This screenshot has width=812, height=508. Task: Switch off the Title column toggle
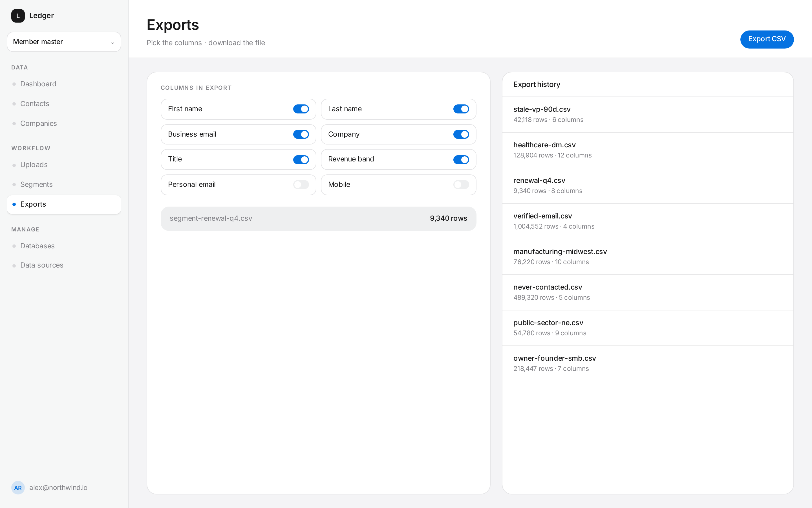[301, 159]
